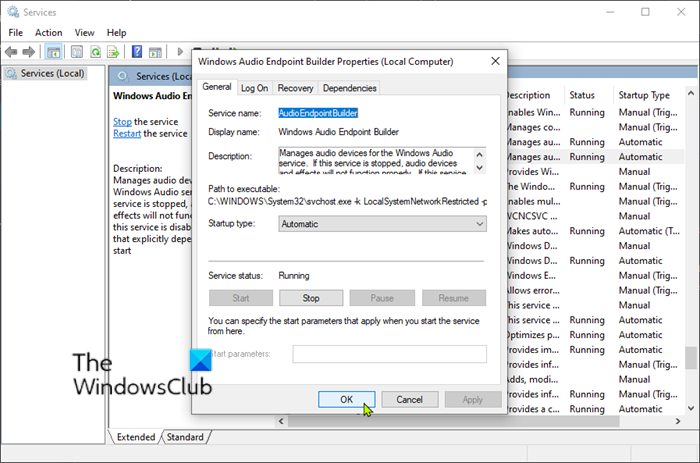Click the toolbar Properties sheet icon
Image resolution: width=700 pixels, height=463 pixels.
pyautogui.click(x=77, y=52)
